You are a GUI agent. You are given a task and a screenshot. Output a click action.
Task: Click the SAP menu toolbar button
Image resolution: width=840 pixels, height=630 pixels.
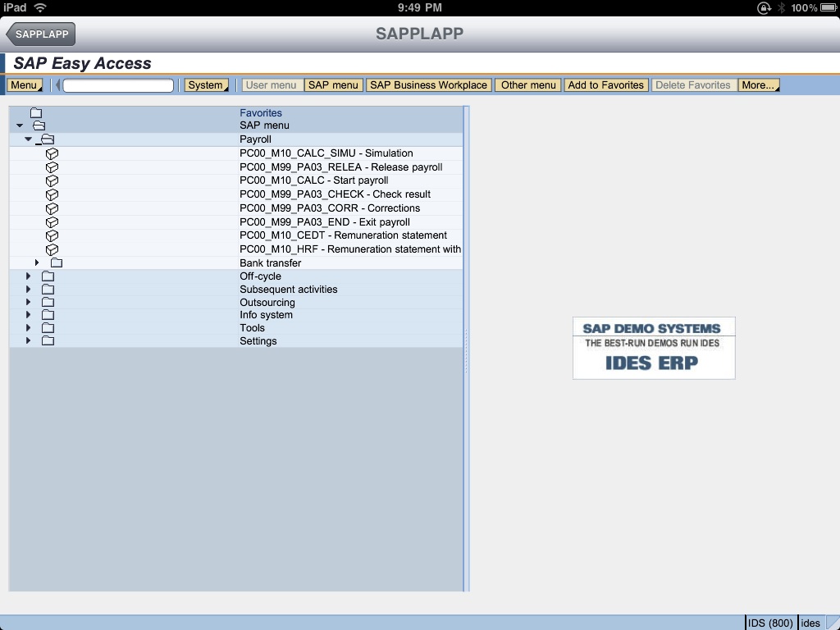(x=333, y=85)
